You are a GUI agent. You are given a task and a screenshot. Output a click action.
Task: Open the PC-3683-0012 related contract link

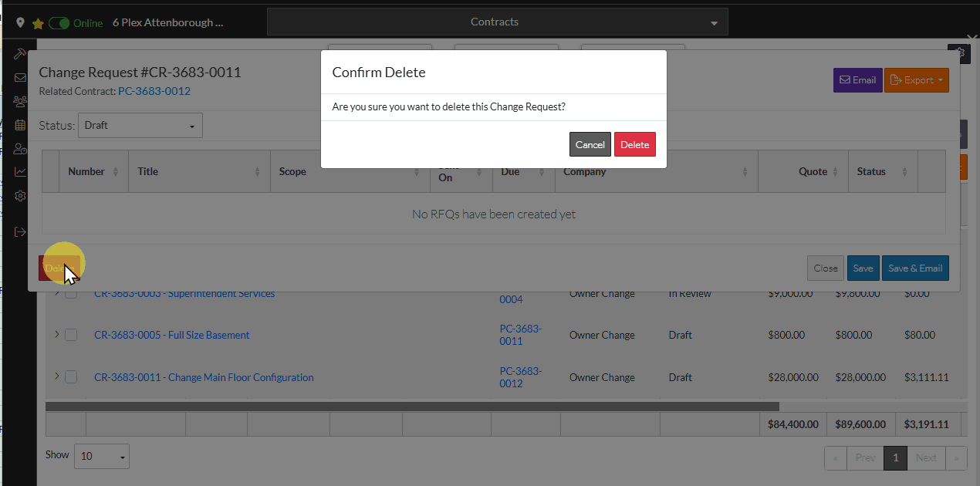(154, 91)
